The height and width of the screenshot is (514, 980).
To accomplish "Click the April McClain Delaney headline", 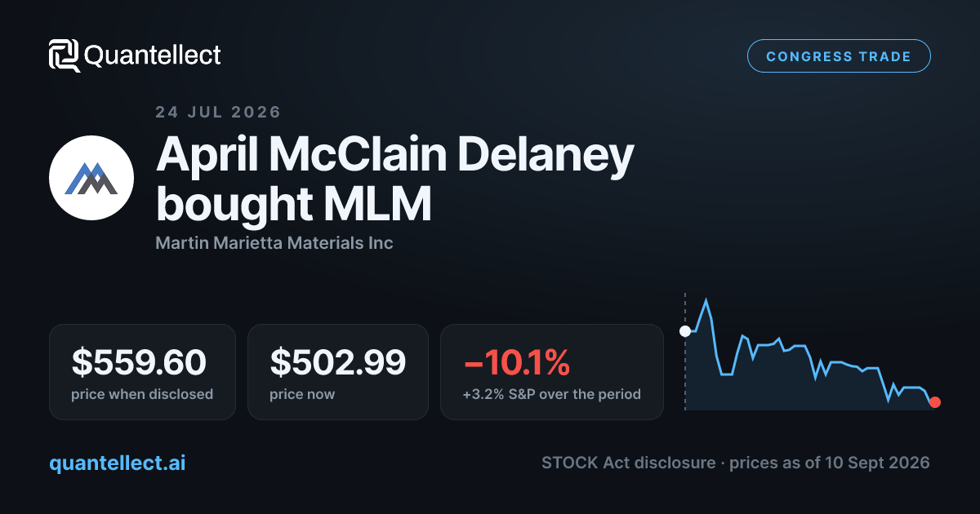I will click(395, 179).
